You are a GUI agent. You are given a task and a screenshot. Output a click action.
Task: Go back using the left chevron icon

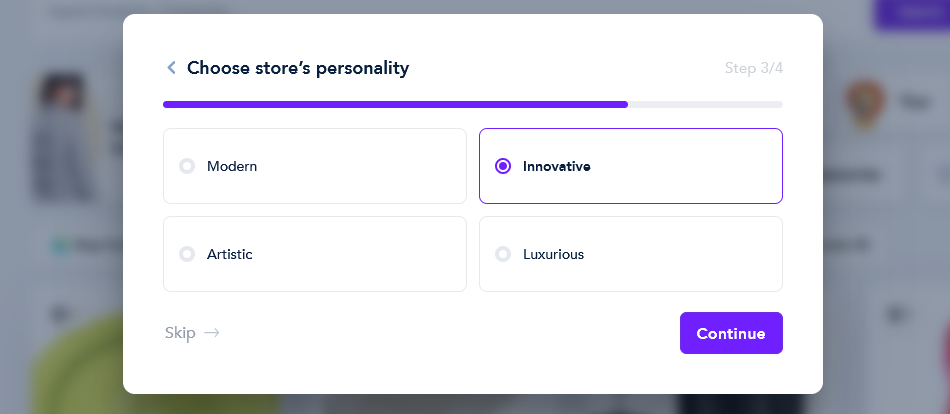point(171,67)
